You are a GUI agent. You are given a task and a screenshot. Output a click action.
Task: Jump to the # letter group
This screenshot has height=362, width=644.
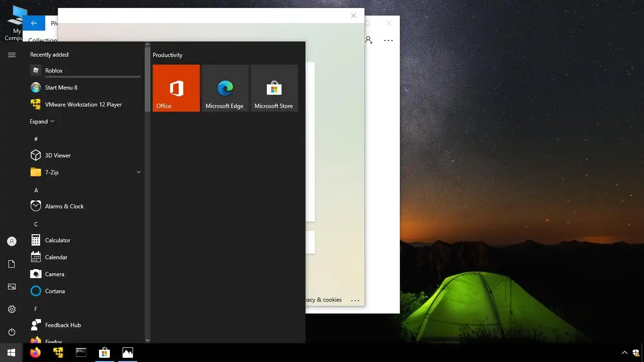(36, 139)
